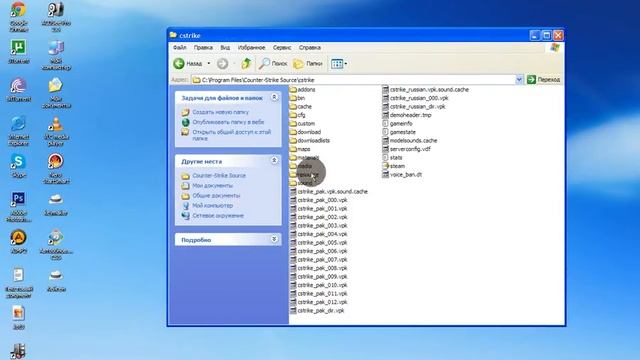Start Skype from the desktop
Screen dimensions: 640x360
(18, 166)
